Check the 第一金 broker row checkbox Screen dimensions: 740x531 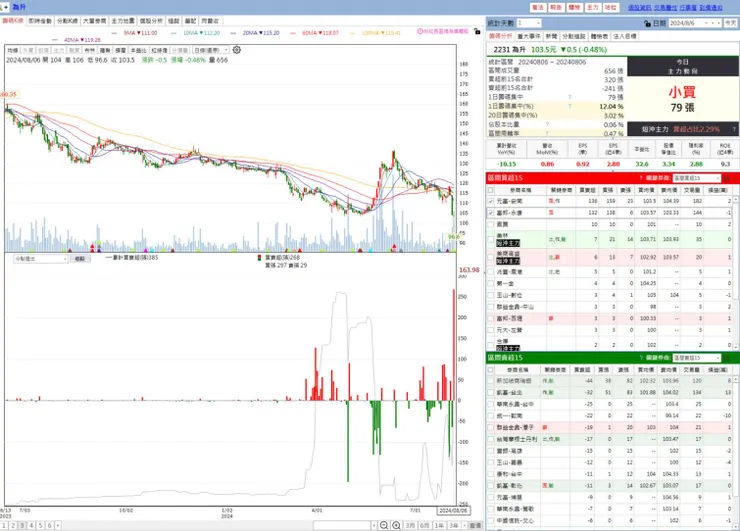coord(491,284)
